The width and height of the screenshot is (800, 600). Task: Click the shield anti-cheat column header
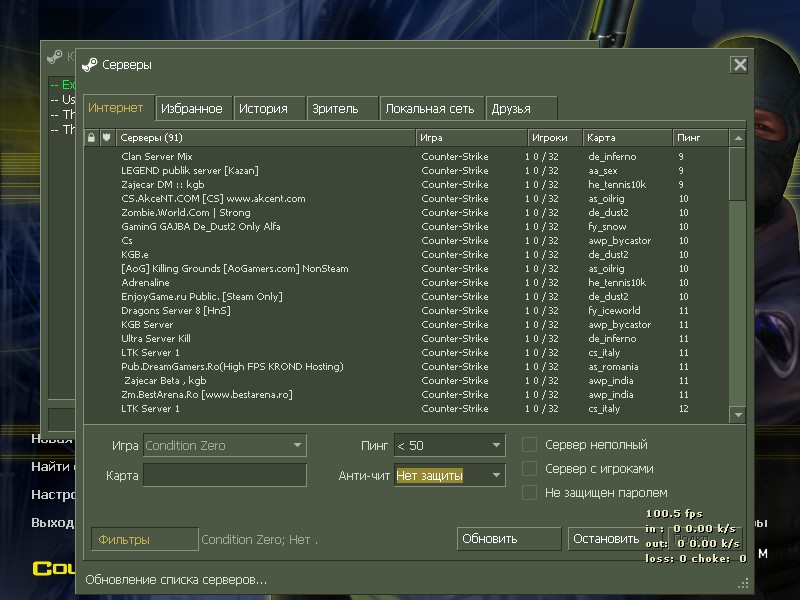[107, 138]
